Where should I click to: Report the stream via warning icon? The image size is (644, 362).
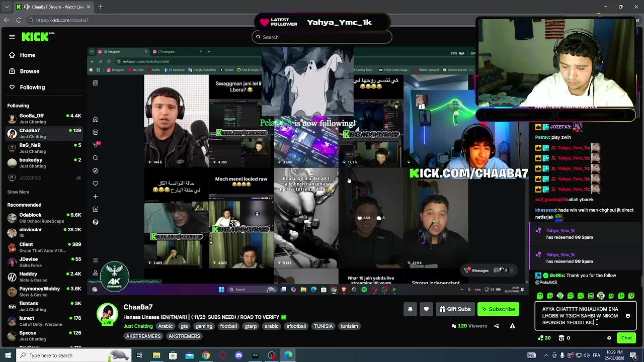pyautogui.click(x=513, y=326)
